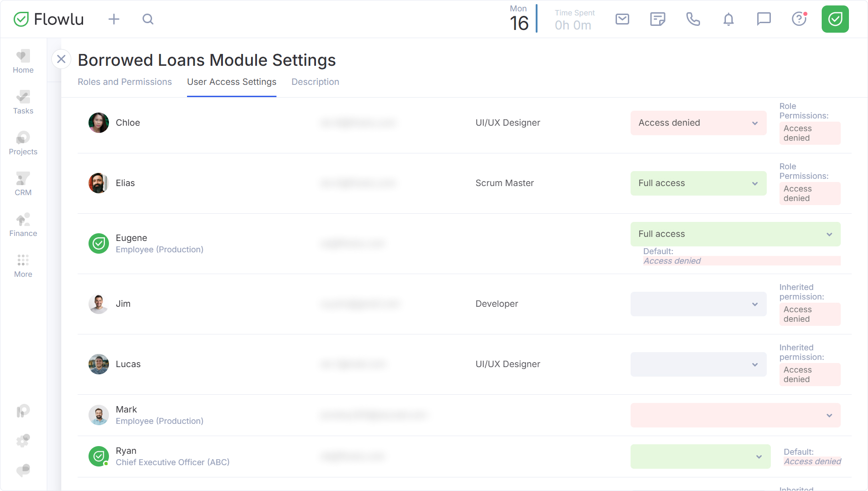The width and height of the screenshot is (868, 491).
Task: Switch to Roles and Permissions tab
Action: click(x=124, y=82)
